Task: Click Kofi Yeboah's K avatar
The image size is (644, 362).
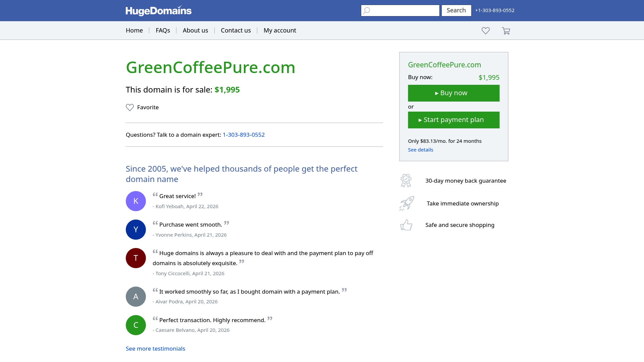Action: (x=136, y=201)
